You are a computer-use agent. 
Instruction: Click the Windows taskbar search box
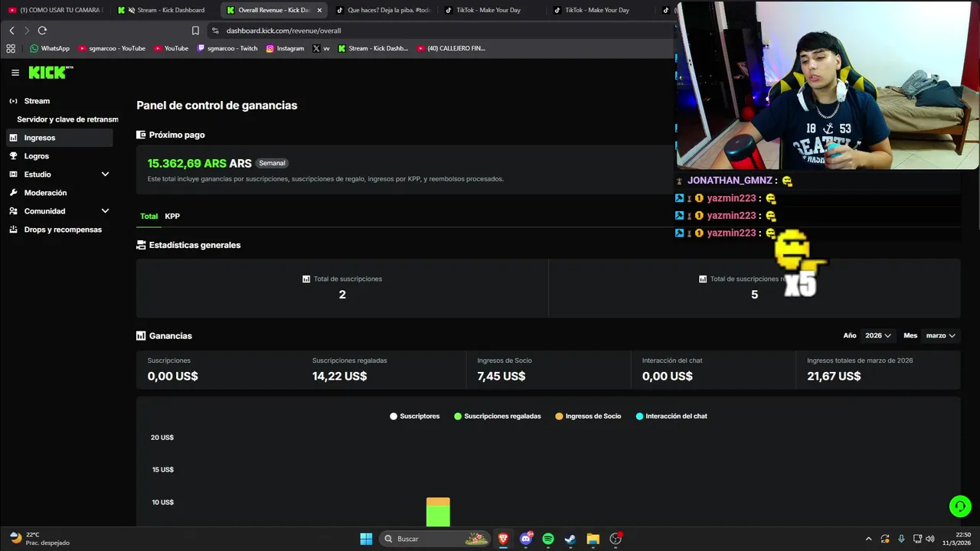[435, 539]
